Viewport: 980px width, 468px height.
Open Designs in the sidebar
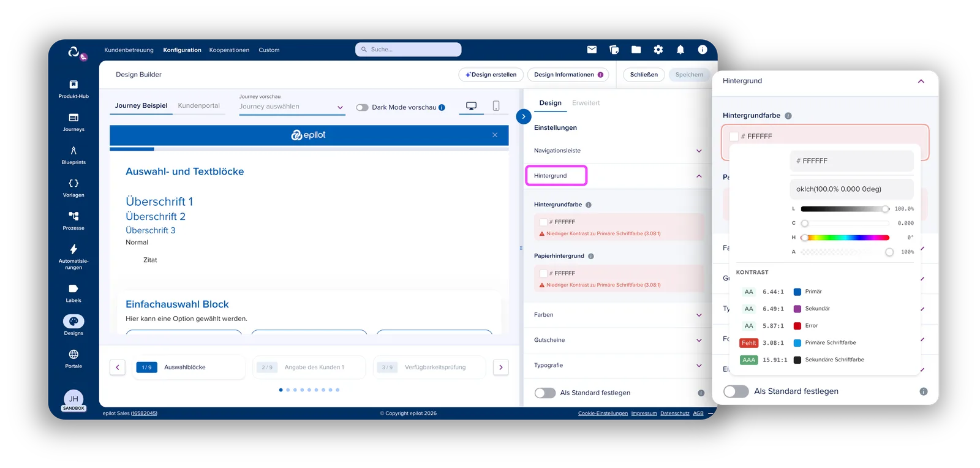(x=73, y=325)
